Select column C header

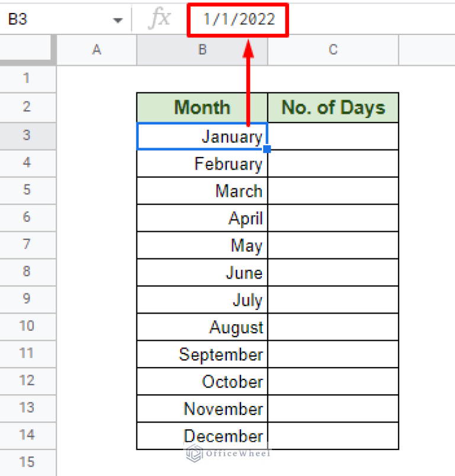pyautogui.click(x=333, y=50)
